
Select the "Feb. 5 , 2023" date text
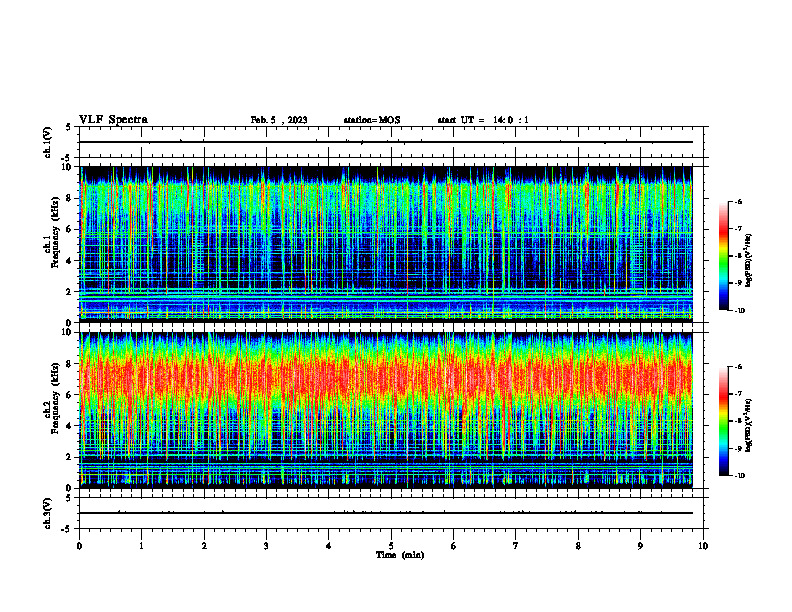[x=279, y=120]
